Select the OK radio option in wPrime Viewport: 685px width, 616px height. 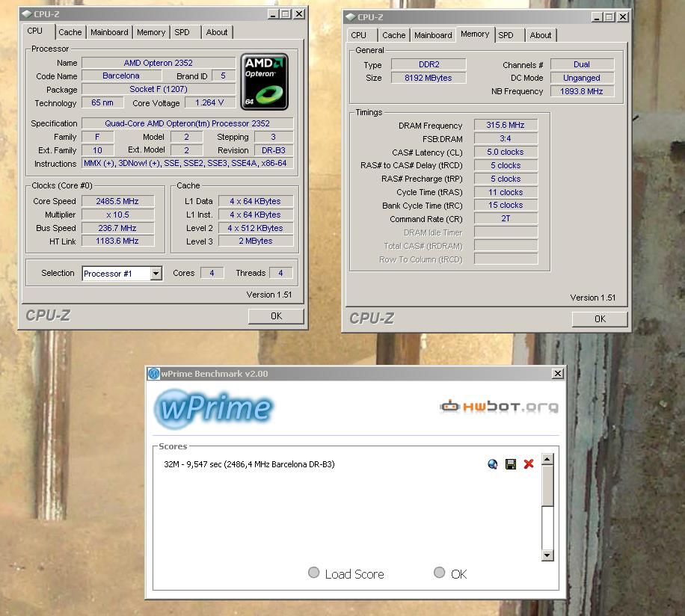[x=440, y=573]
